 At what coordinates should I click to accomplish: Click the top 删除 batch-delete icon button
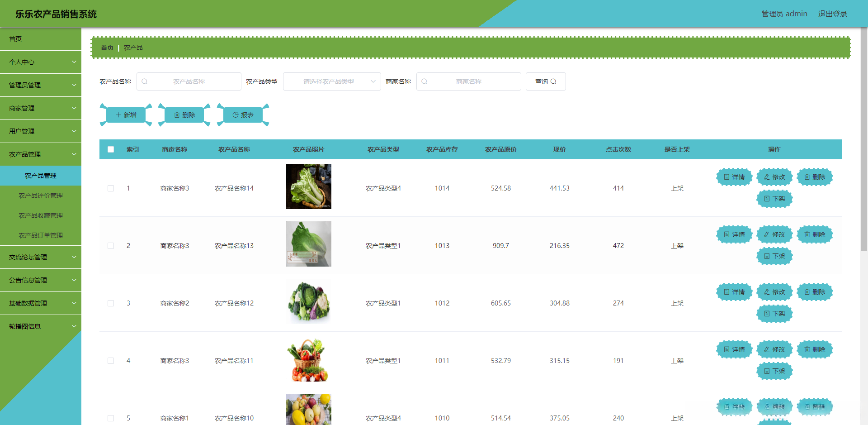pyautogui.click(x=184, y=115)
